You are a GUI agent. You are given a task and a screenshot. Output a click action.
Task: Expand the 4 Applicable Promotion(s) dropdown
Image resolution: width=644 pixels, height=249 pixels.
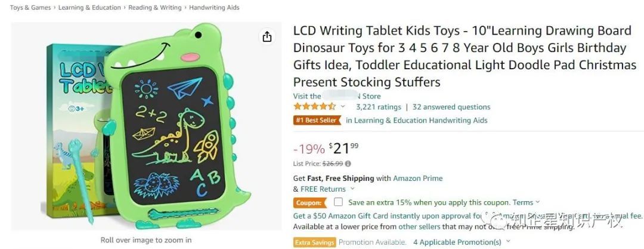(462, 242)
